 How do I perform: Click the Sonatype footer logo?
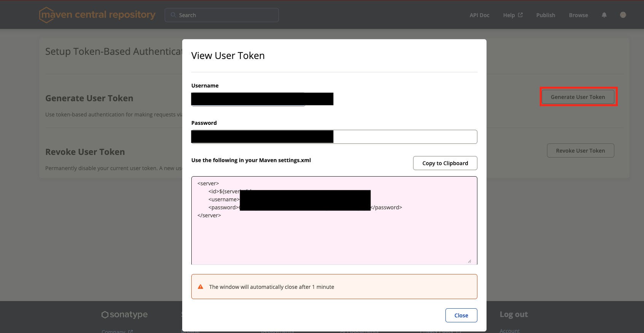124,314
